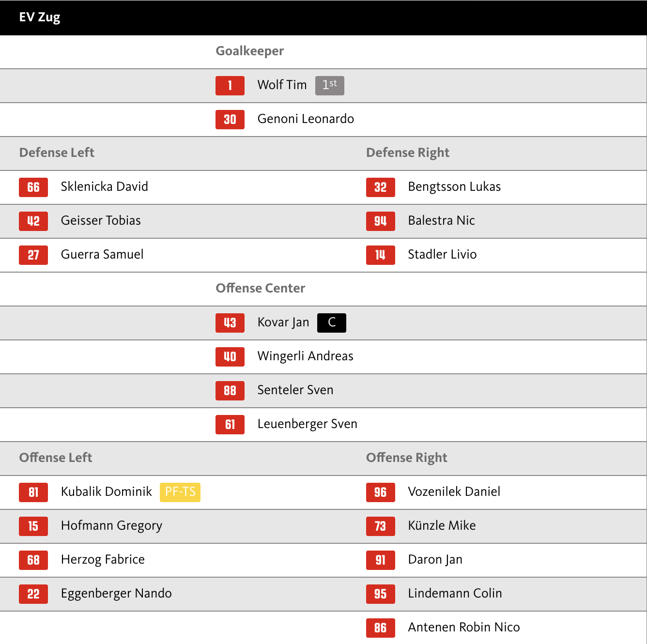Select the number 66 jersey badge
The height and width of the screenshot is (644, 647).
tap(33, 187)
